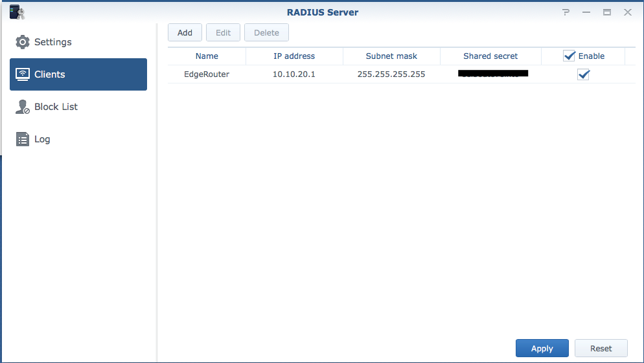Open the Log section

tap(42, 139)
